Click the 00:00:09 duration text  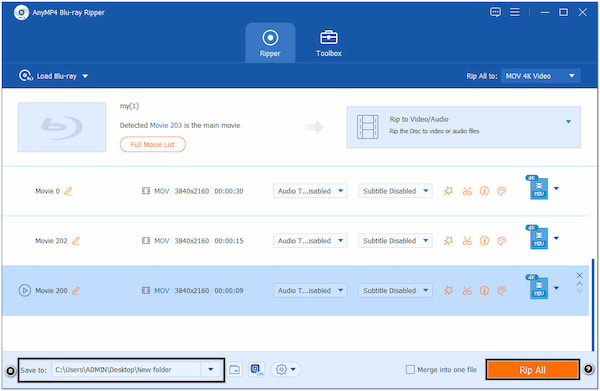[x=229, y=290]
